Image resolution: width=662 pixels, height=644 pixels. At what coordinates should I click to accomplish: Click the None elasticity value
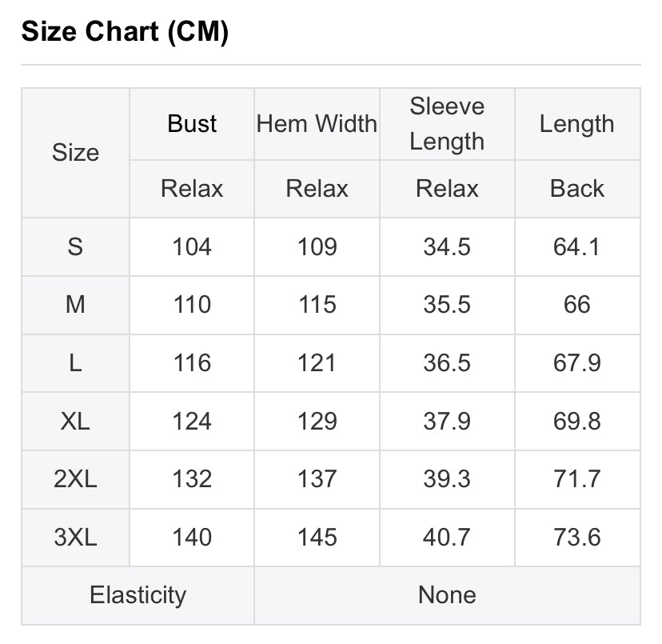[x=447, y=595]
